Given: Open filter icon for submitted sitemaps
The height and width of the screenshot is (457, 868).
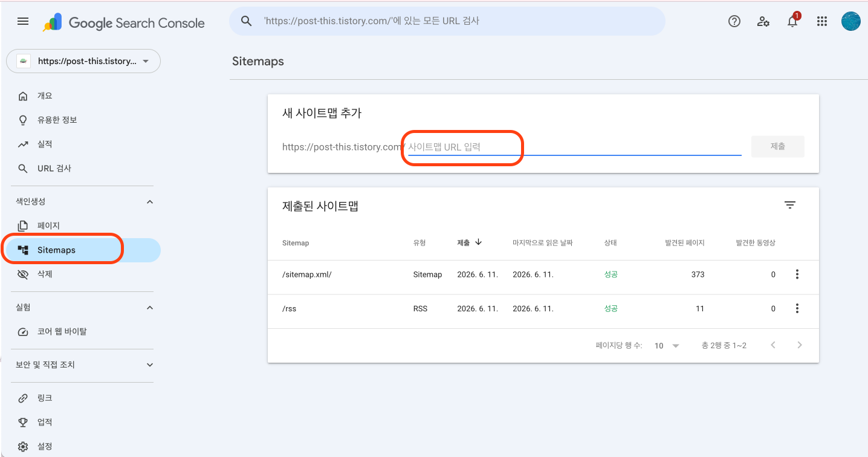Looking at the screenshot, I should coord(789,205).
